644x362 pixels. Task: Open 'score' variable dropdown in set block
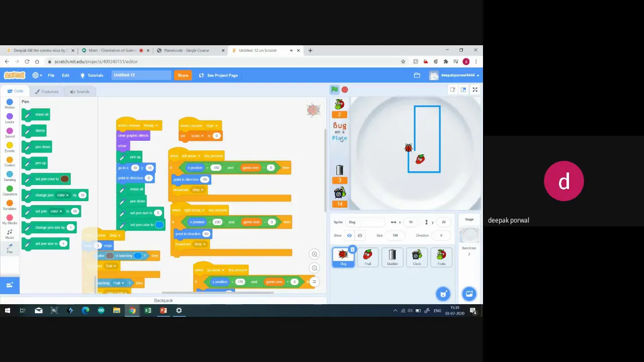click(197, 136)
